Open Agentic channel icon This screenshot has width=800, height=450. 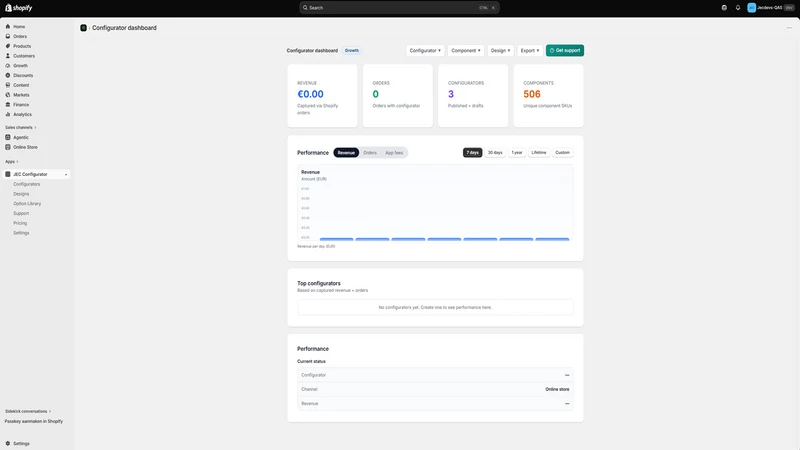click(8, 137)
